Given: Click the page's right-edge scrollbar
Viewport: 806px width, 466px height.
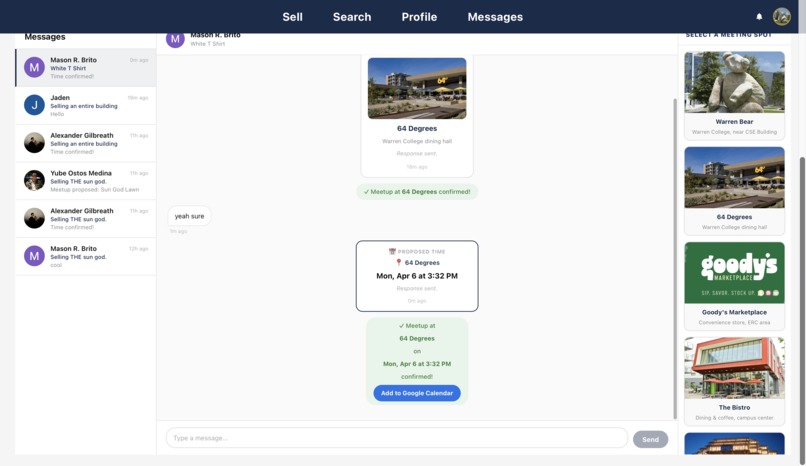Looking at the screenshot, I should click(x=802, y=311).
